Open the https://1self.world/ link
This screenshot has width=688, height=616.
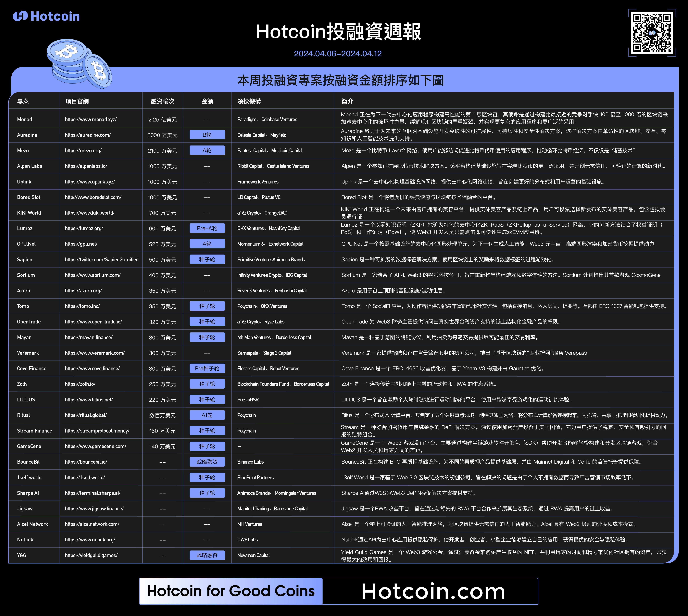pyautogui.click(x=85, y=478)
